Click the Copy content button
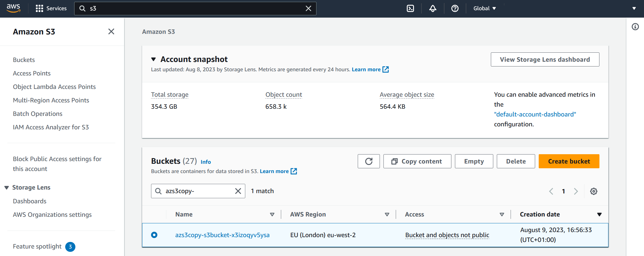This screenshot has width=644, height=256. 417,161
